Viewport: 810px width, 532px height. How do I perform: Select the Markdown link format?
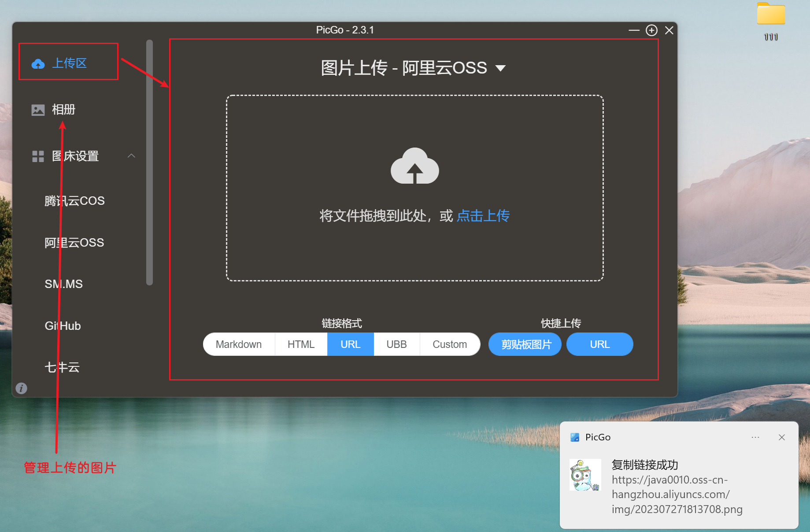(x=239, y=344)
